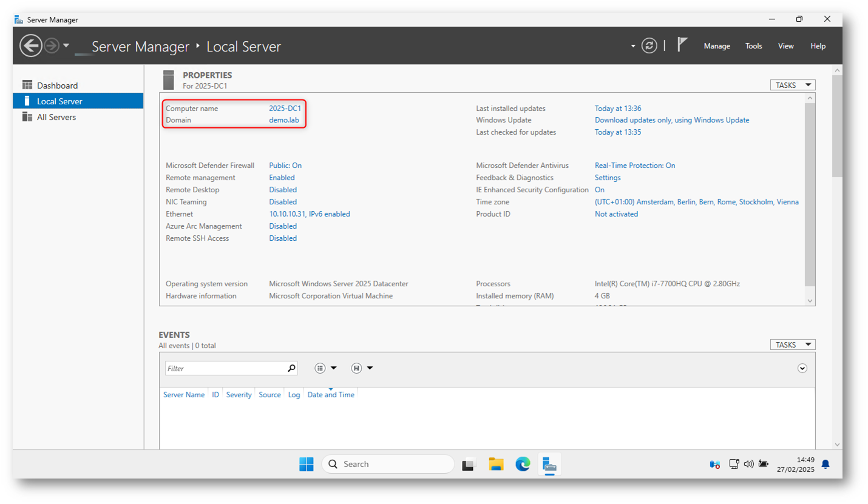Click Azure Arc Management Disabled link
The image size is (868, 504).
[x=283, y=226]
